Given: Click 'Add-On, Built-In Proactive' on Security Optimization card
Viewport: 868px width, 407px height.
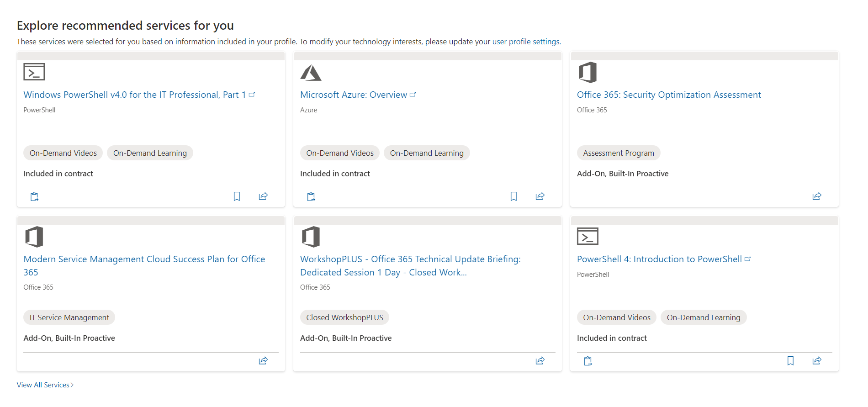Looking at the screenshot, I should coord(623,174).
